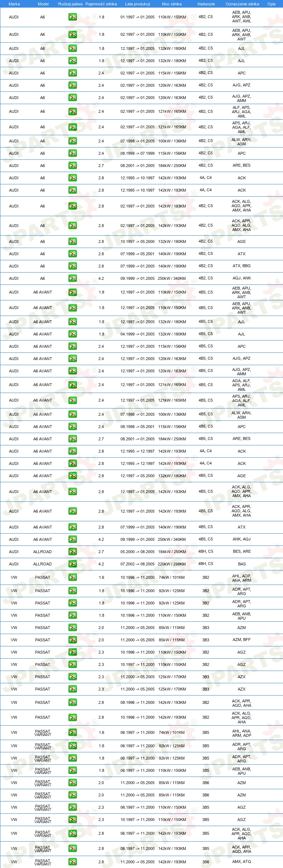The width and height of the screenshot is (283, 868).
Task: Click fuel icon in A6 Avant AGE row
Action: coord(72,476)
